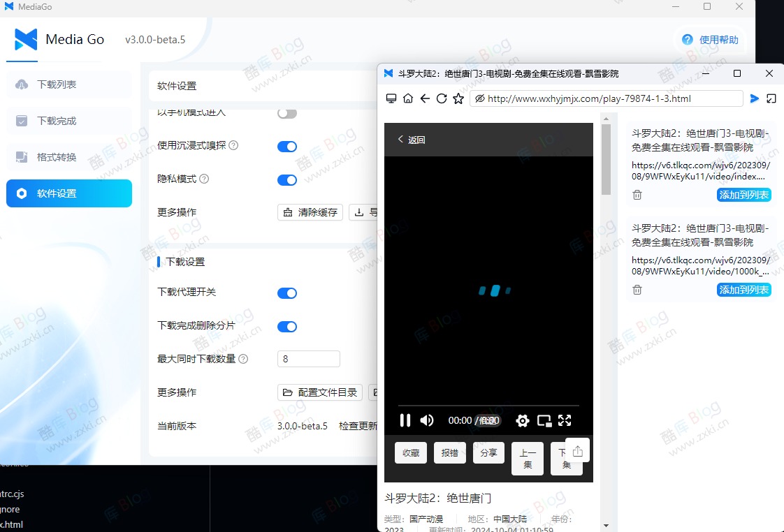Click the privacy eye-slash icon in address bar
Image resolution: width=784 pixels, height=532 pixels.
pos(480,98)
